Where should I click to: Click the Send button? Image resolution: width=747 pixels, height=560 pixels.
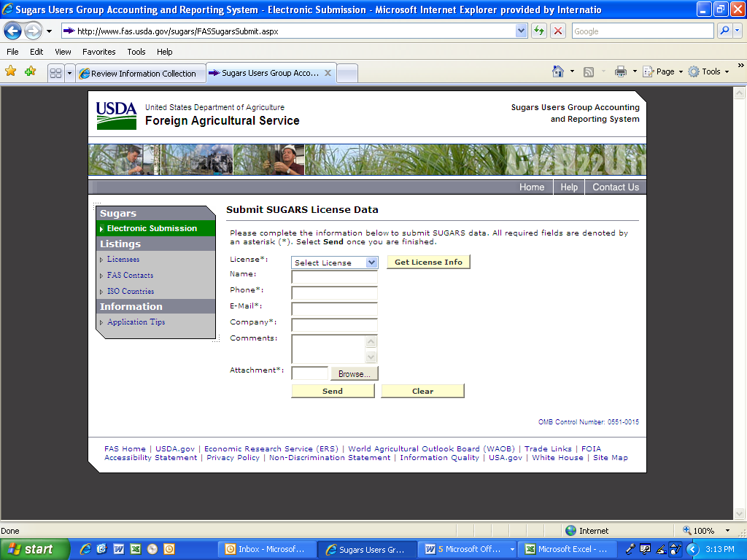(333, 391)
